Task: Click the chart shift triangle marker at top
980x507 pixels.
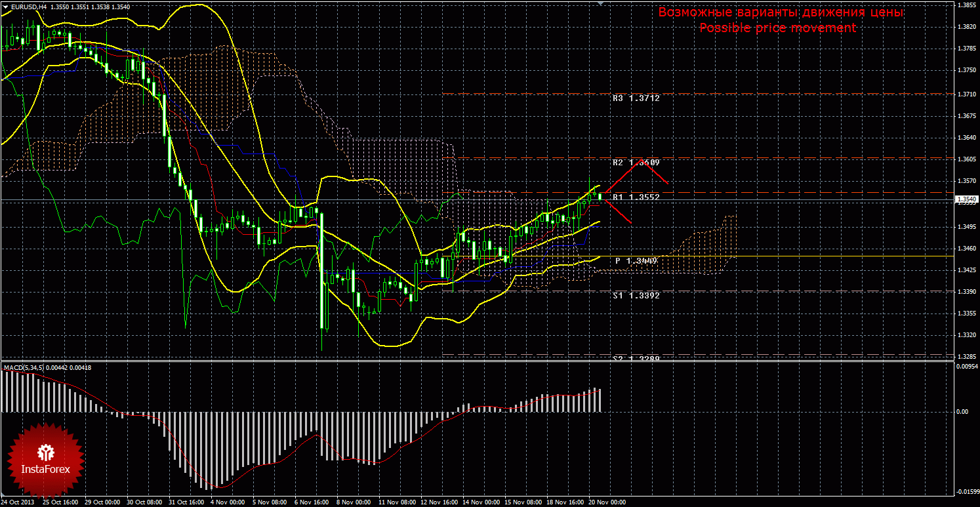Action: [x=600, y=4]
